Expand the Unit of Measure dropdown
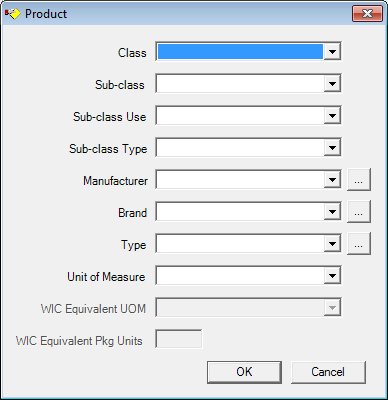Image resolution: width=388 pixels, height=400 pixels. 332,276
